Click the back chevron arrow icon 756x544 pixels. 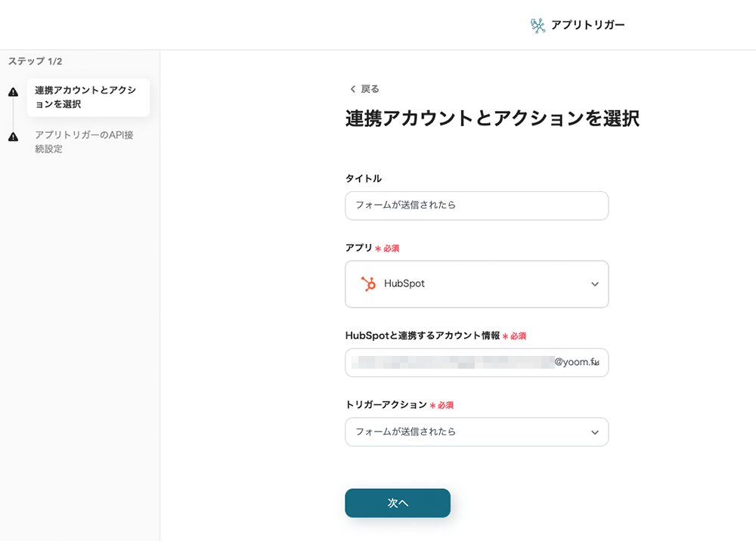(x=352, y=89)
